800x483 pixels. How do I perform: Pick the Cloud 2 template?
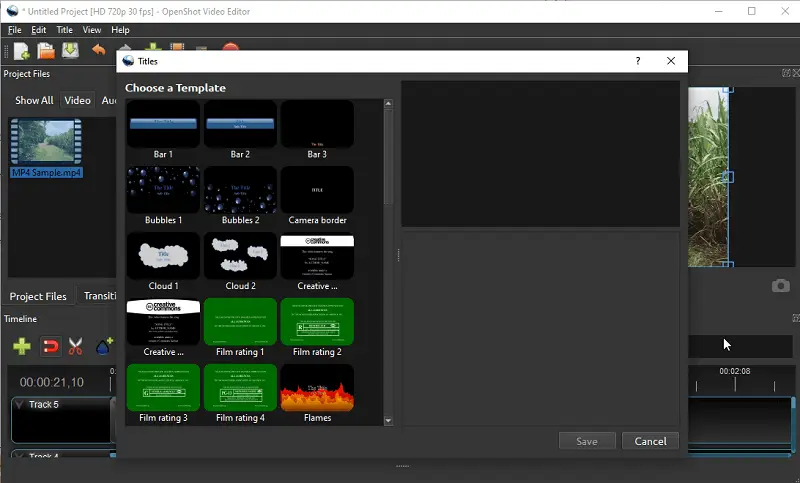240,262
